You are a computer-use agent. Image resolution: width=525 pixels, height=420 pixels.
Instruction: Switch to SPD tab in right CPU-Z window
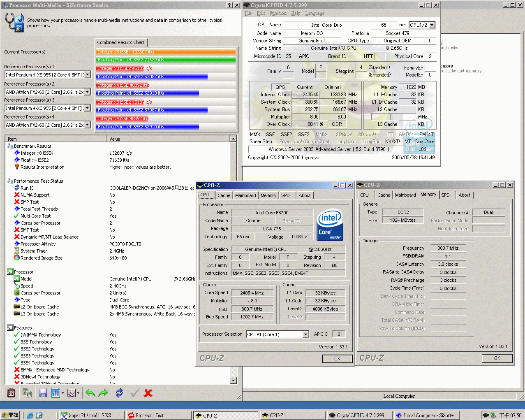click(x=445, y=195)
